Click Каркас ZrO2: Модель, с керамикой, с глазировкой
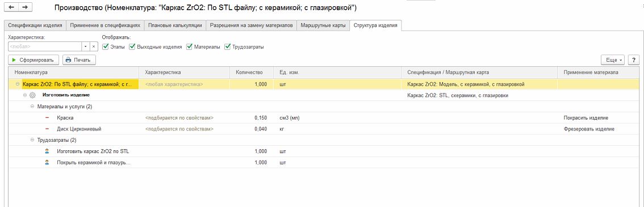 (466, 84)
